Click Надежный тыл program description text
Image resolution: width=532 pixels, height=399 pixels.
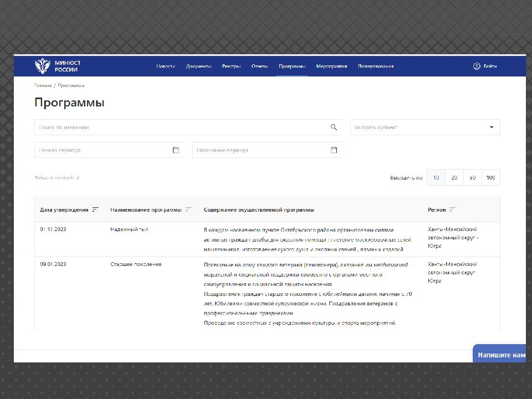click(308, 239)
